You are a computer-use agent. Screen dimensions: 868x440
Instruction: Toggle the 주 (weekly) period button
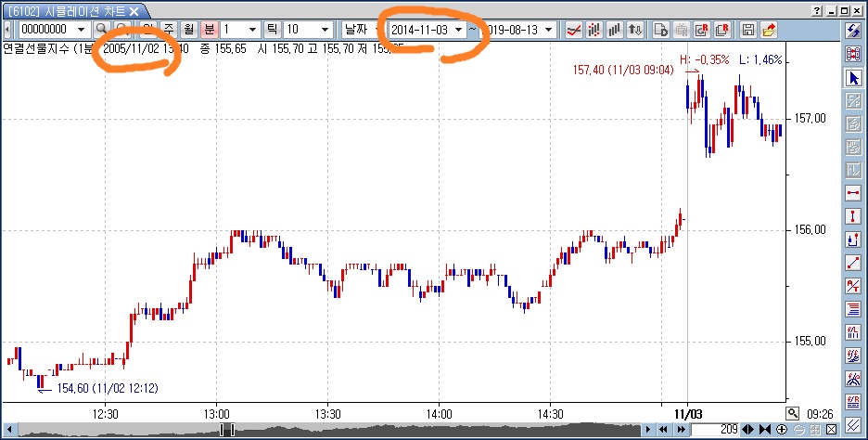170,29
